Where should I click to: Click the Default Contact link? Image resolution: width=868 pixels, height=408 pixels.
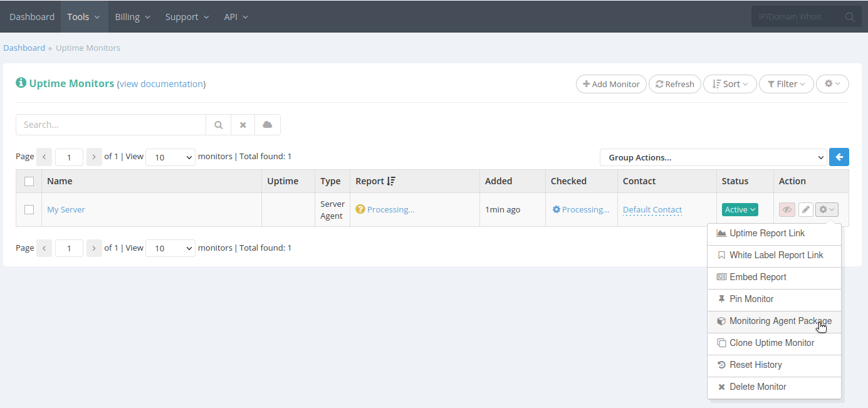[652, 210]
